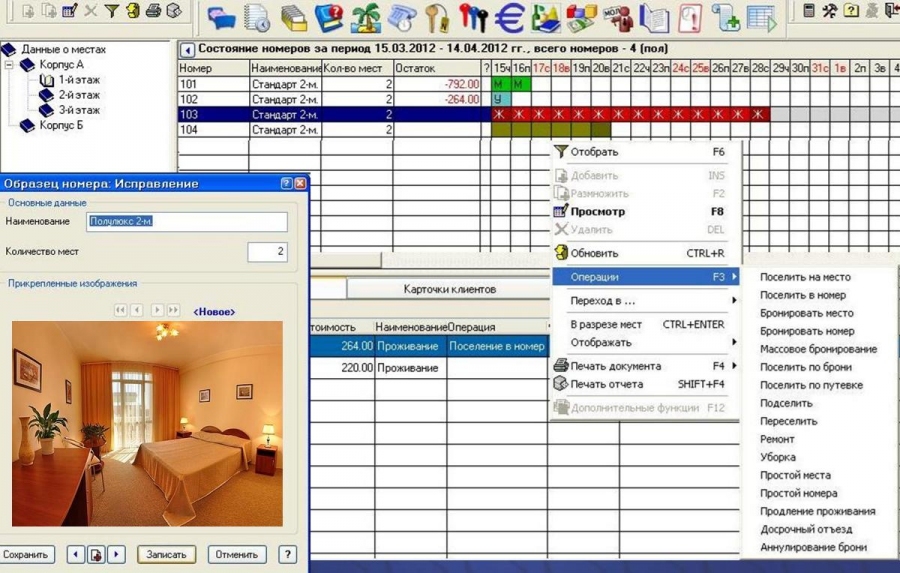Open the Карточки клиентов tab

point(449,289)
